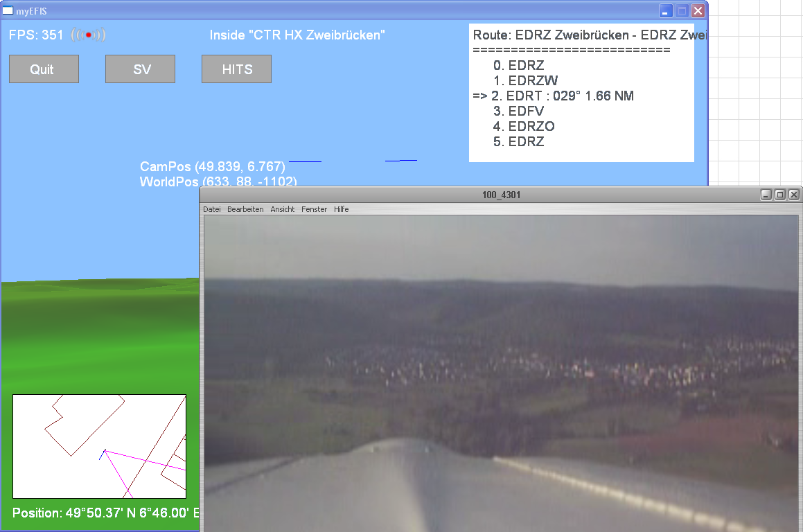
Task: Click the red GPS signal indicator icon
Action: [x=88, y=35]
